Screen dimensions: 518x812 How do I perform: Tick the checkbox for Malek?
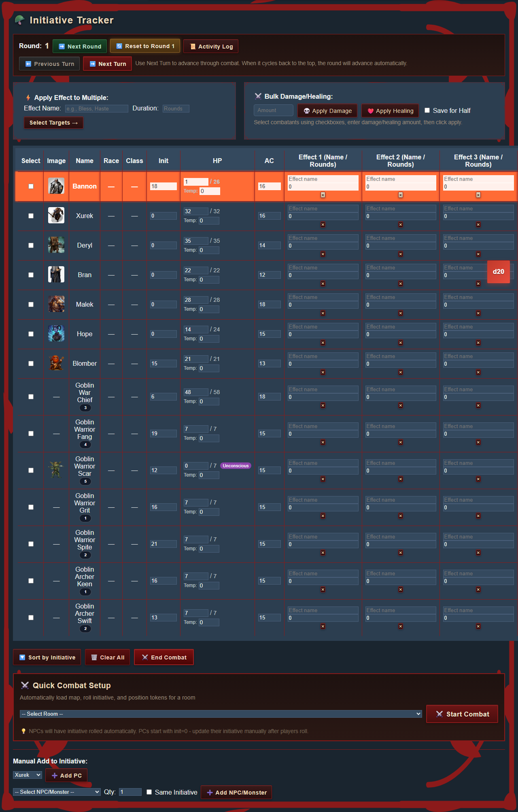pos(31,305)
